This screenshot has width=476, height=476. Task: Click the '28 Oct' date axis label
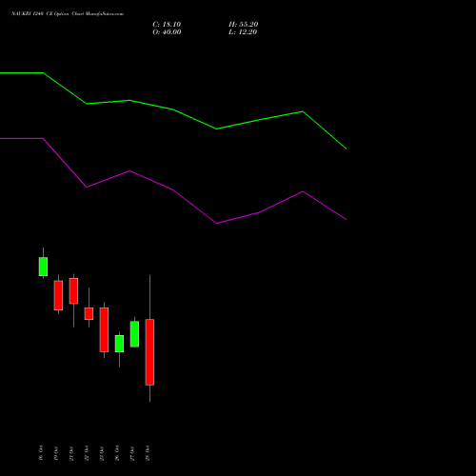click(148, 453)
